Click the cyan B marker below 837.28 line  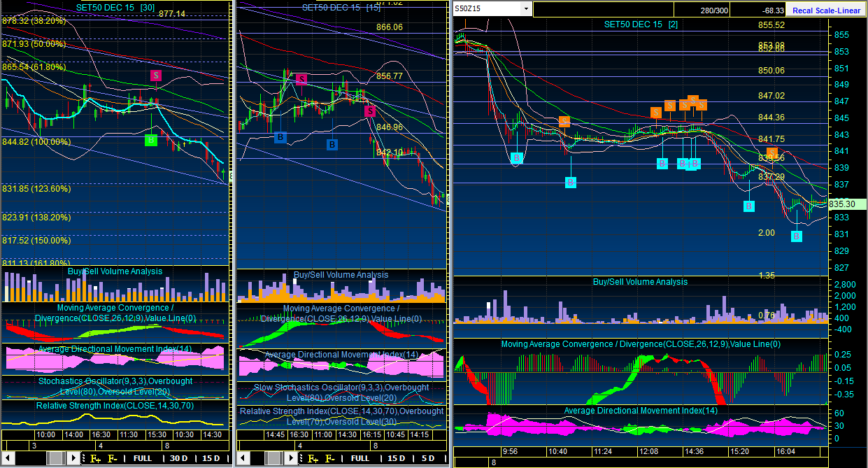point(749,206)
